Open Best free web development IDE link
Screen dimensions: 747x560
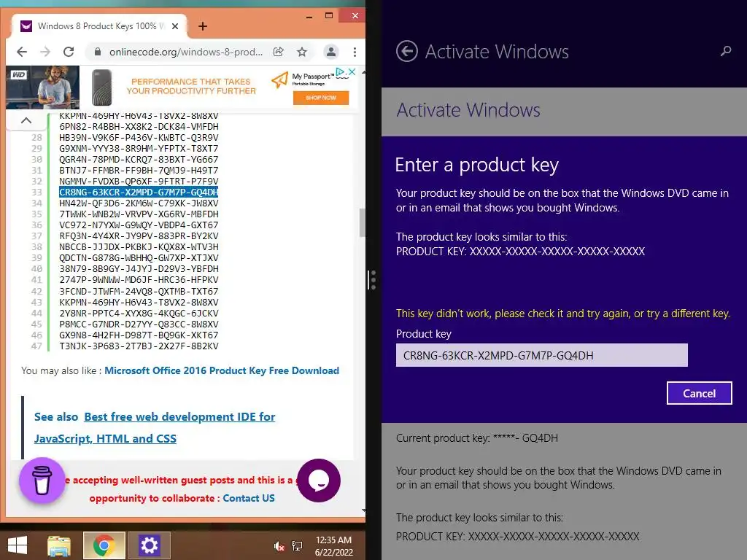click(x=155, y=427)
